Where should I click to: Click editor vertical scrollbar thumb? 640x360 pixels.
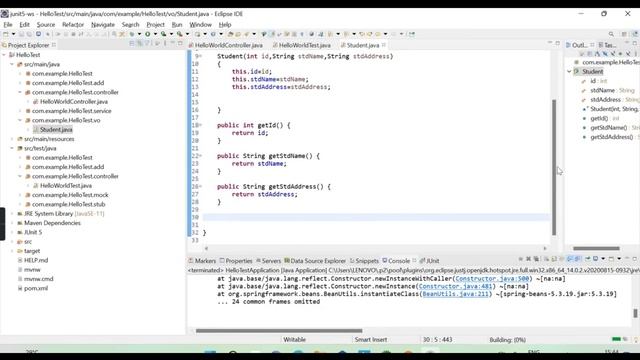[554, 167]
